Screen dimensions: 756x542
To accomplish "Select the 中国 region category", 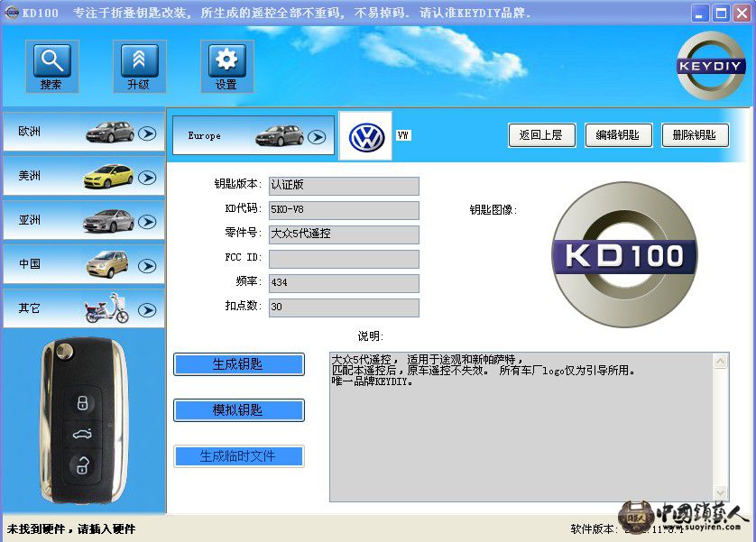I will [84, 264].
